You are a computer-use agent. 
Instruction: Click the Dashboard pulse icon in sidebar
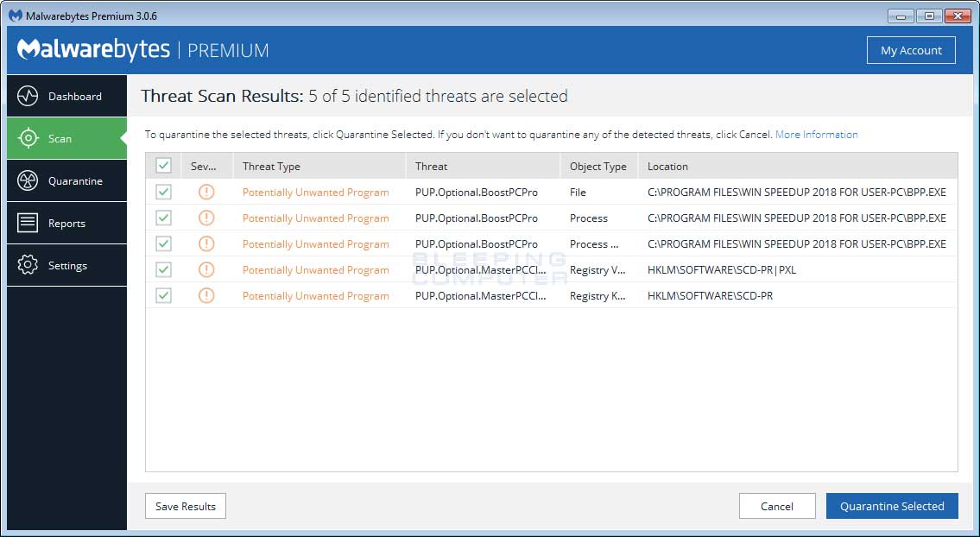coord(28,96)
